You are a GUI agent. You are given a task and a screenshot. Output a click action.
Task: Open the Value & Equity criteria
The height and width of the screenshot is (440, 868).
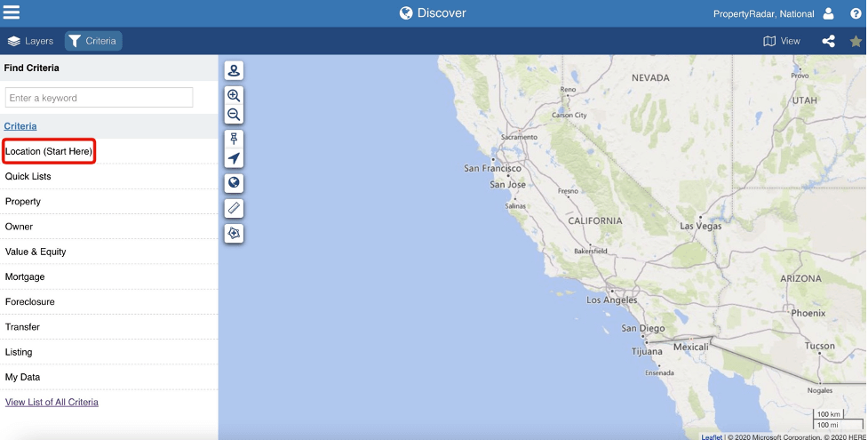click(x=109, y=252)
